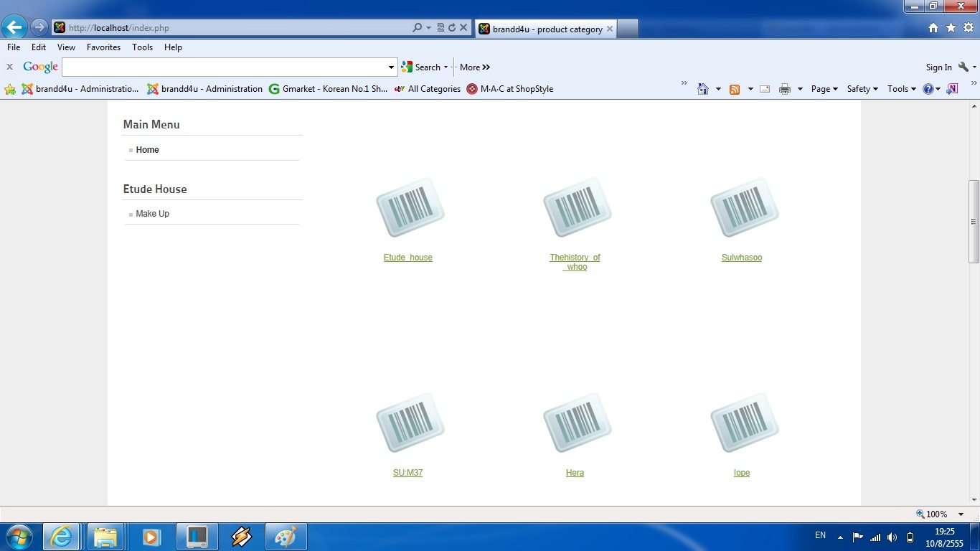Click the Sulwhasoo barcode image

pyautogui.click(x=745, y=207)
